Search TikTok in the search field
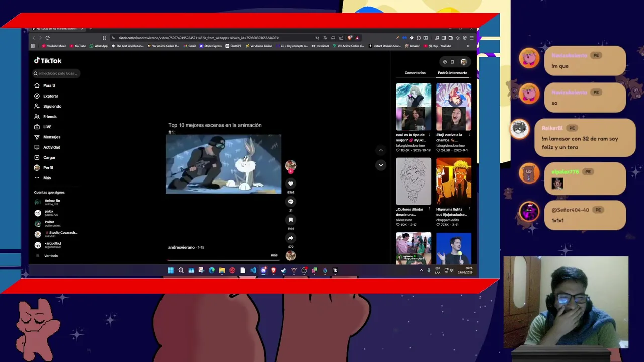The image size is (644, 362). (x=55, y=73)
